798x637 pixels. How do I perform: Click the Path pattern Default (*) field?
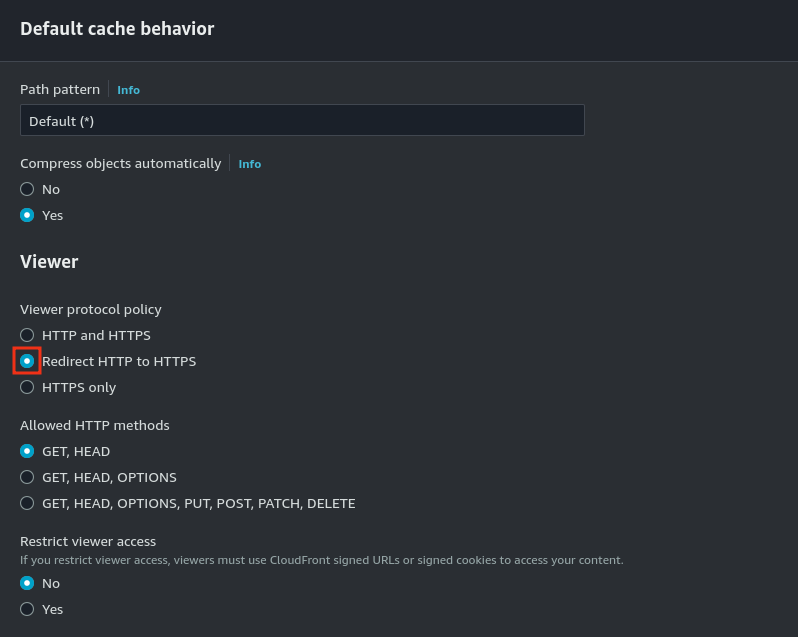pos(302,121)
